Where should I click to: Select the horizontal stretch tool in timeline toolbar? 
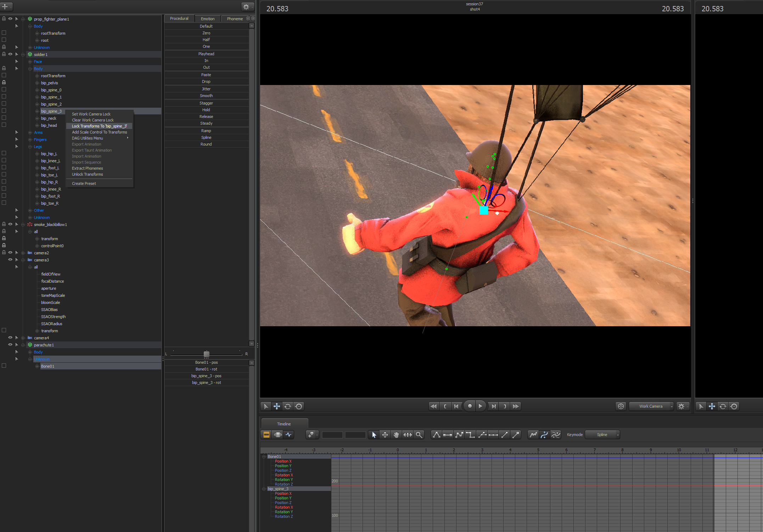point(408,435)
